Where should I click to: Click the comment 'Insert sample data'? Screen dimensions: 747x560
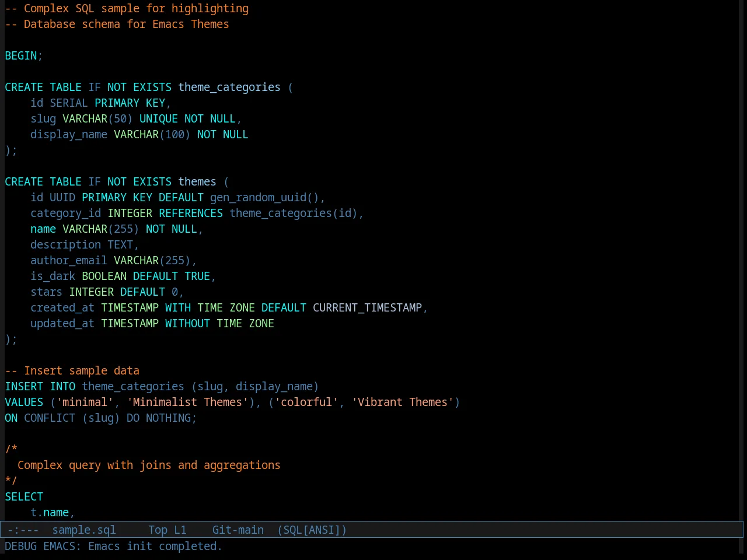click(x=82, y=370)
